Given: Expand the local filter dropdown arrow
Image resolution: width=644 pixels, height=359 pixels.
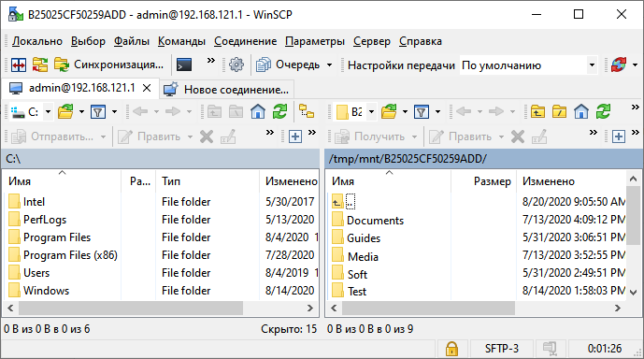Looking at the screenshot, I should click(115, 112).
